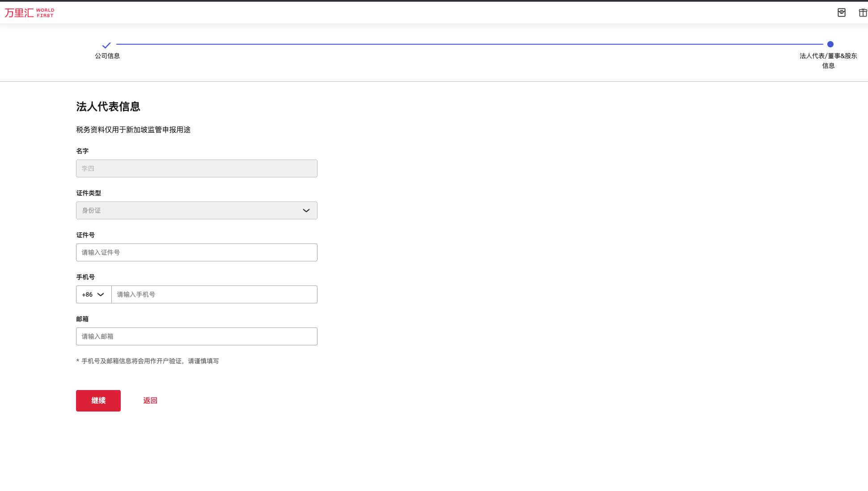Go to the 公司信息 step
This screenshot has width=868, height=491.
click(107, 56)
